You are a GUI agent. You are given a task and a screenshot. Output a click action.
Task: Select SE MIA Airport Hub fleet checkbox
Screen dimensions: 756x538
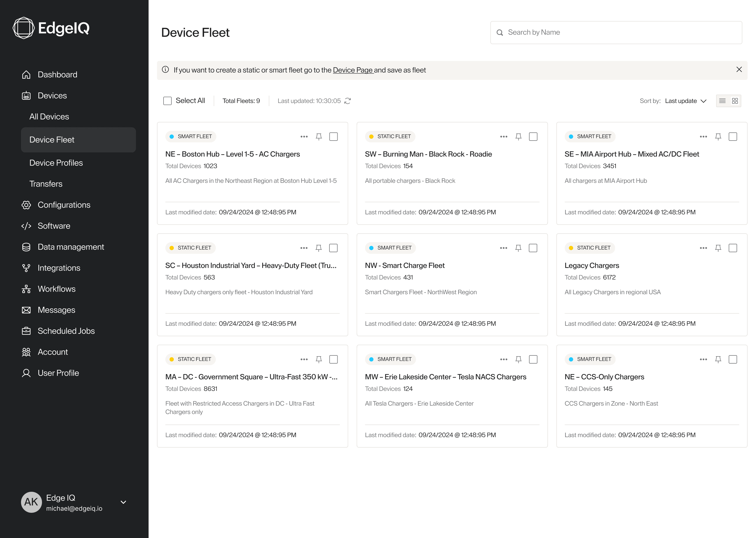tap(732, 137)
